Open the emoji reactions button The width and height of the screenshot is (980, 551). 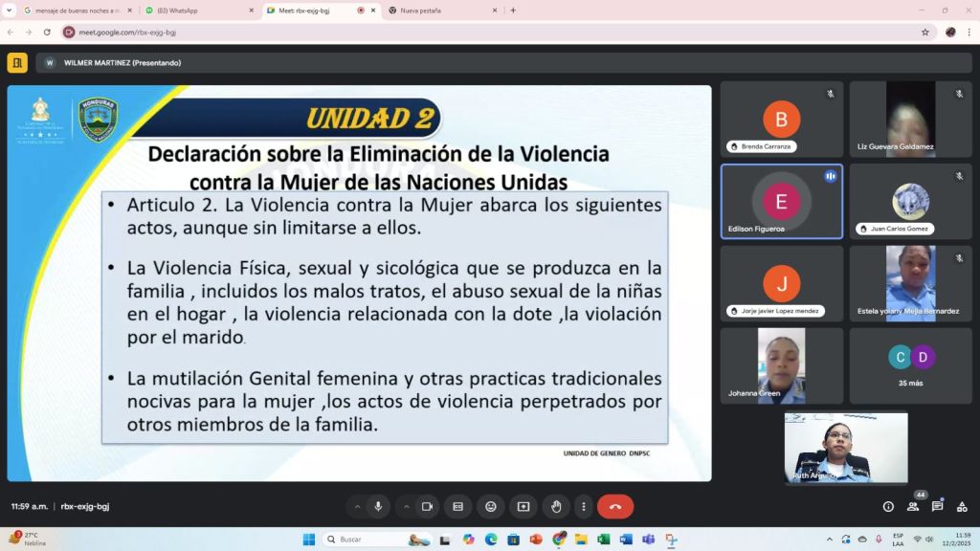pos(491,506)
